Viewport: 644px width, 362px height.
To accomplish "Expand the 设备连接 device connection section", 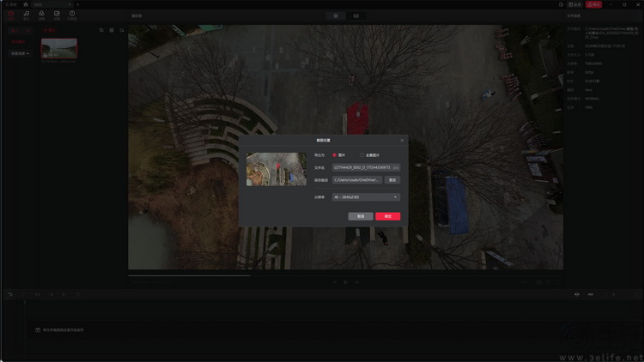I will tap(20, 53).
